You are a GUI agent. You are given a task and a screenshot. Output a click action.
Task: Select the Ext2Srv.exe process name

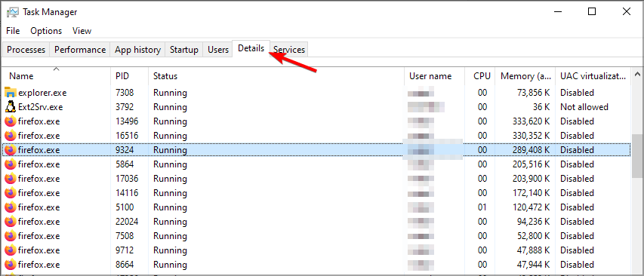coord(40,107)
